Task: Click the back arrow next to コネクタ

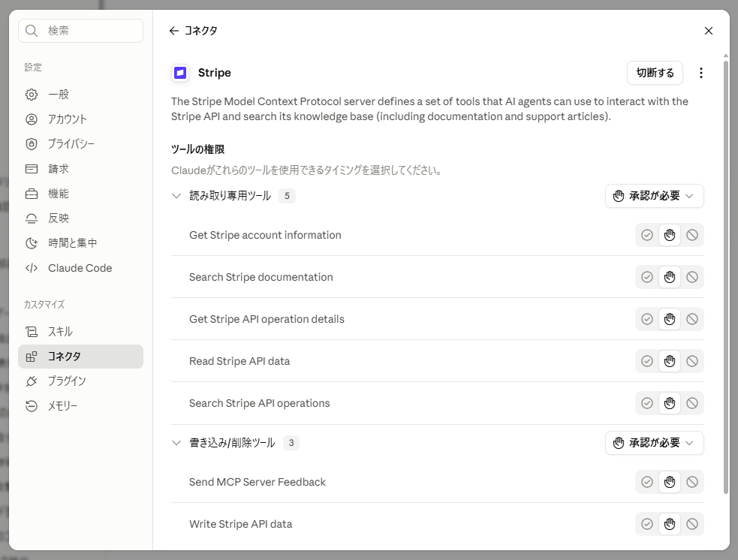Action: [x=173, y=31]
